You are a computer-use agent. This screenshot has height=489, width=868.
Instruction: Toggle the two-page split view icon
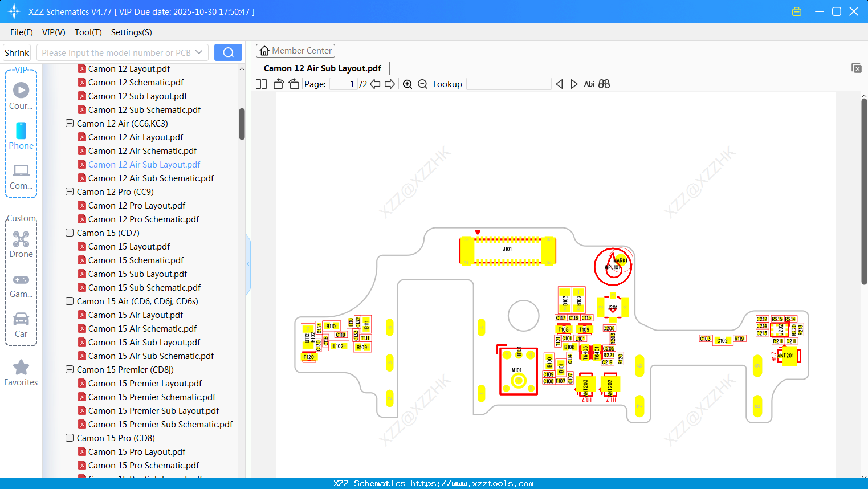pyautogui.click(x=261, y=84)
